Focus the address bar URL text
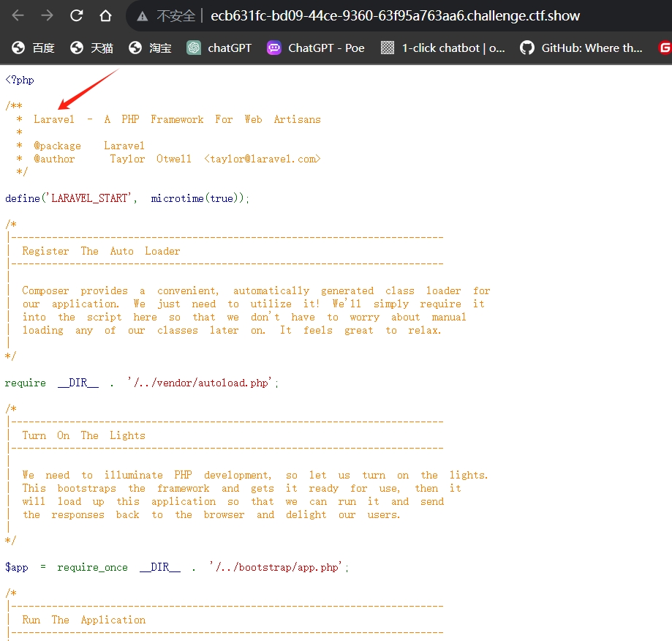This screenshot has height=641, width=672. [x=395, y=16]
